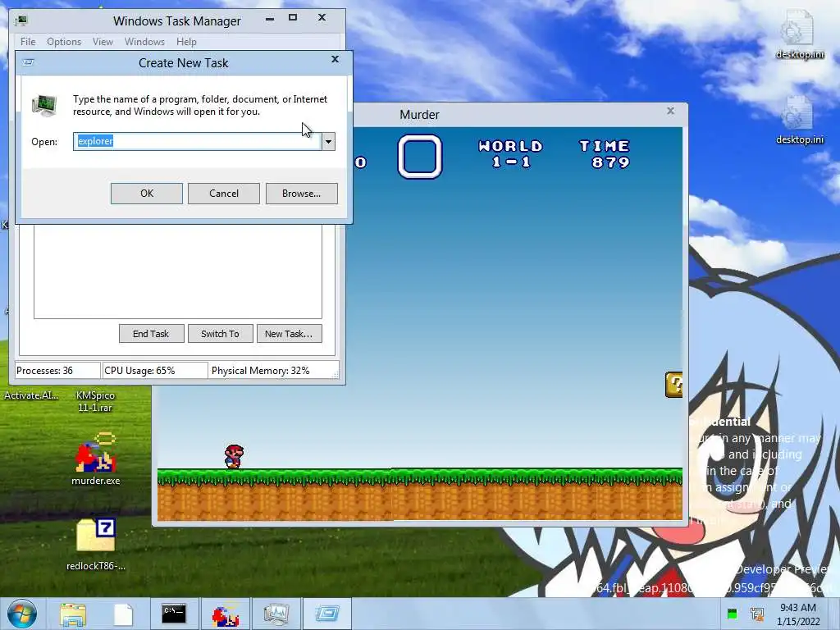
Task: Switch to Command Prompt in the taskbar
Action: 174,614
